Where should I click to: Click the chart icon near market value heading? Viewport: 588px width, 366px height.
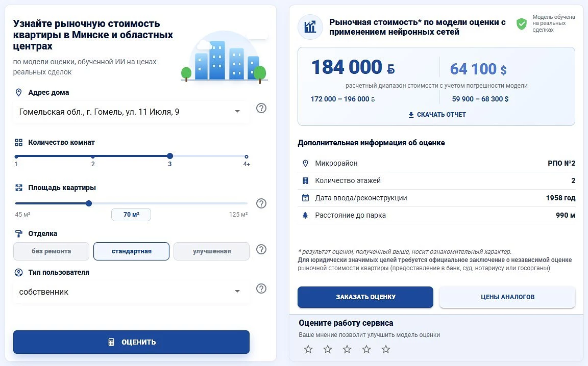[310, 27]
